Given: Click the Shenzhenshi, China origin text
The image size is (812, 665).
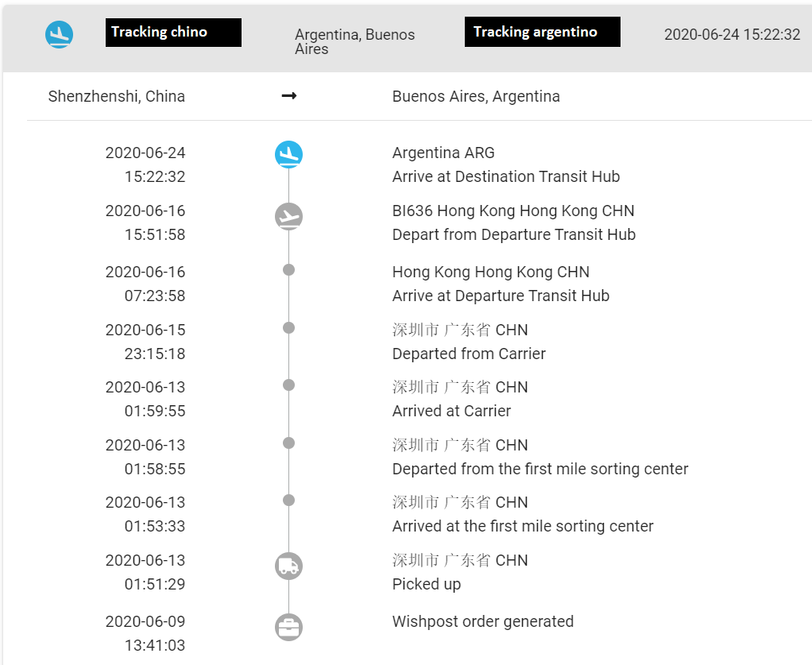Looking at the screenshot, I should tap(117, 96).
